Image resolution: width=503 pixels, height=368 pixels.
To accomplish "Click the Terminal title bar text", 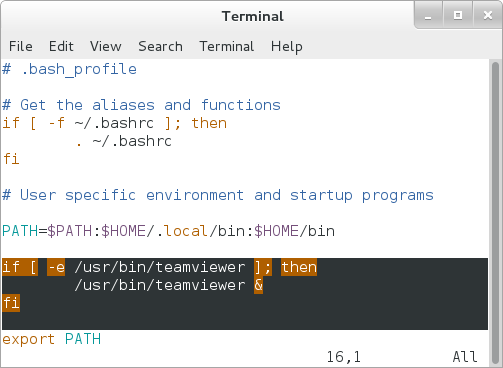I will click(253, 16).
